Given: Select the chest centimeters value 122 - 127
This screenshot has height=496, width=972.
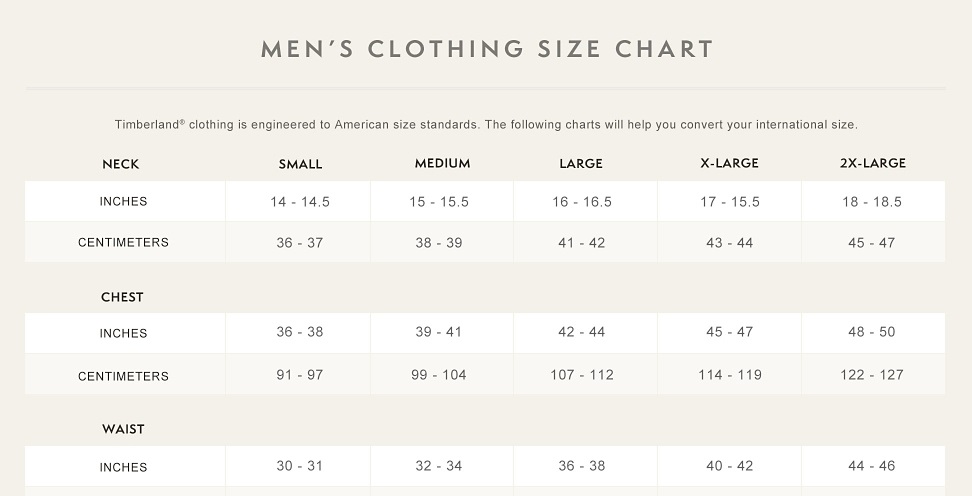Looking at the screenshot, I should (x=872, y=375).
